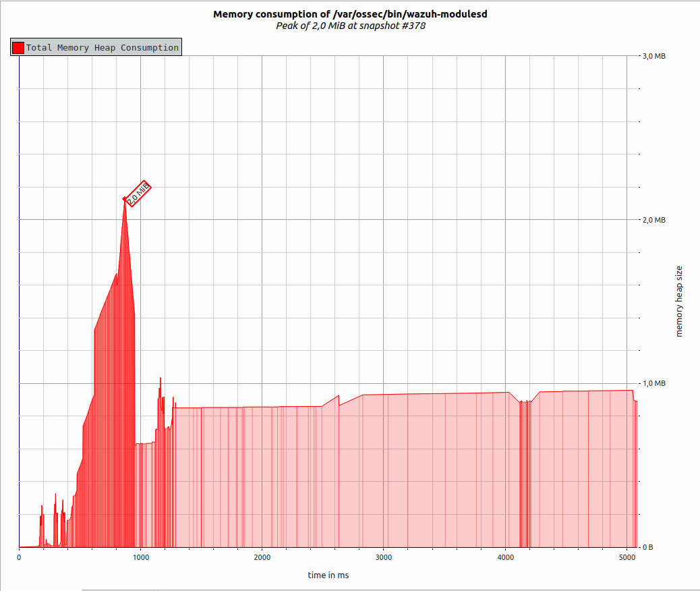Toggle the peak snapshot #378 marker

point(137,192)
